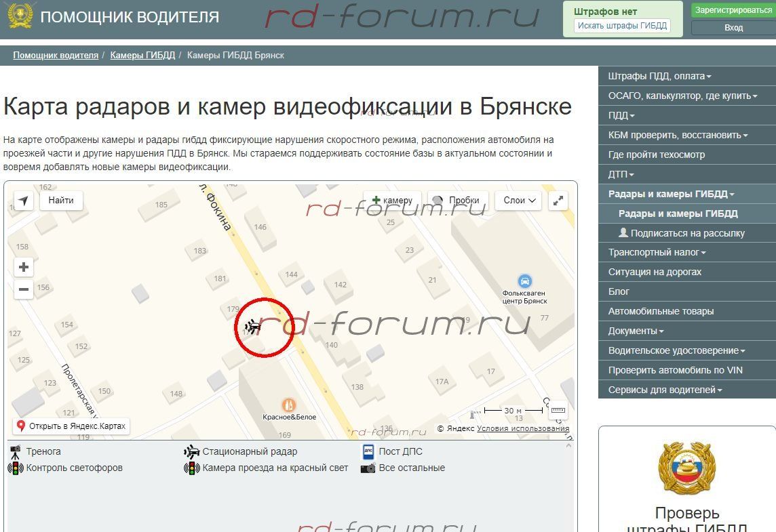Click the Фольксваген центр Брянск map marker
This screenshot has height=532, width=776.
(524, 281)
